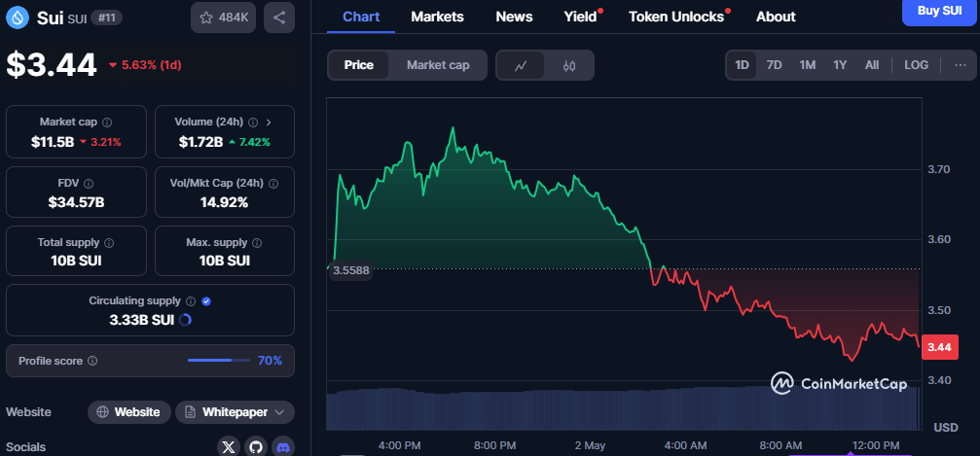Open the X (Twitter) social link
The image size is (980, 456).
click(229, 447)
